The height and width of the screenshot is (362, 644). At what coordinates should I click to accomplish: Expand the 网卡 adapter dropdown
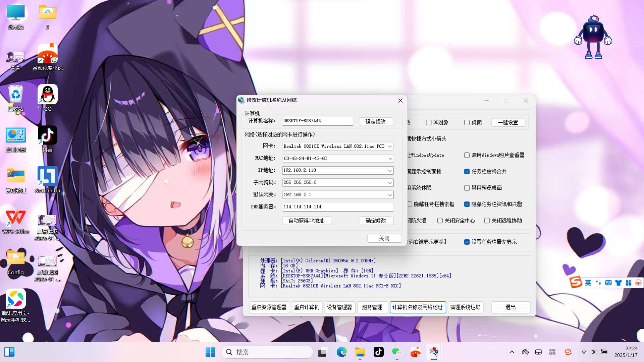tap(390, 146)
